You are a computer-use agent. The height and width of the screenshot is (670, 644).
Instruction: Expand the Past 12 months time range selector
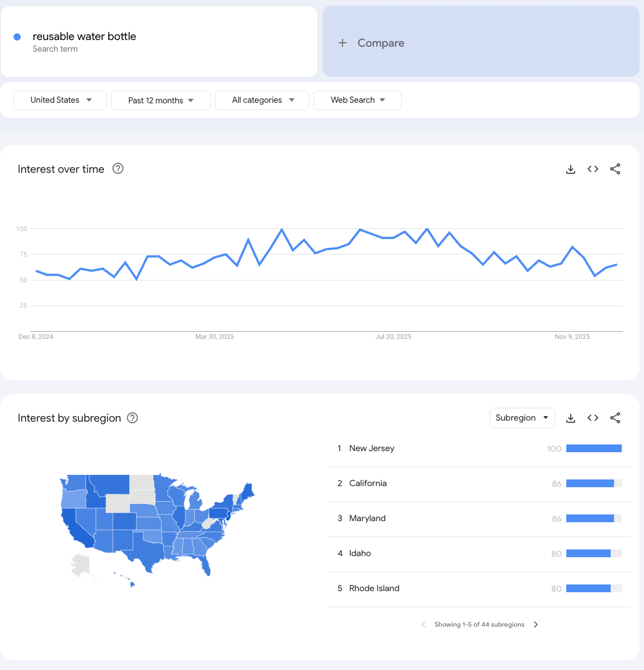160,100
